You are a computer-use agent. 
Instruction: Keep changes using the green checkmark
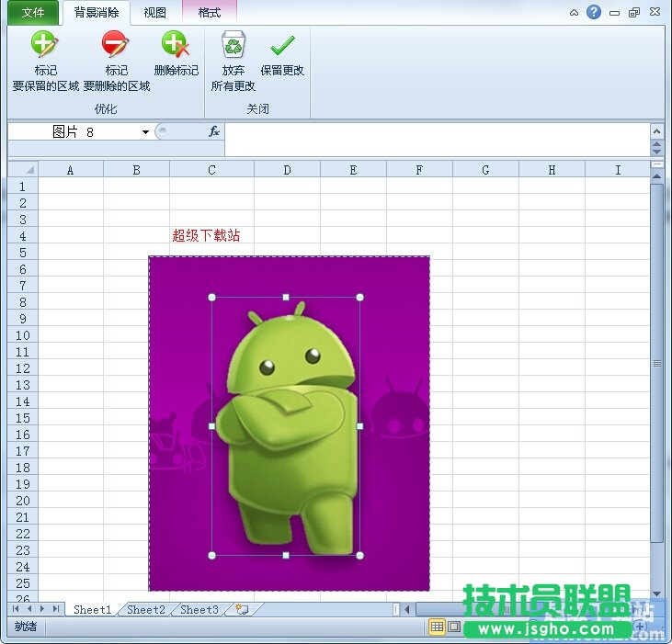pyautogui.click(x=282, y=45)
